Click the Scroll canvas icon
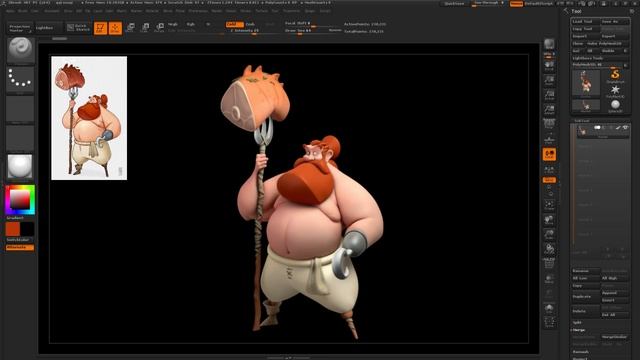Image resolution: width=640 pixels, height=360 pixels. pyautogui.click(x=549, y=66)
